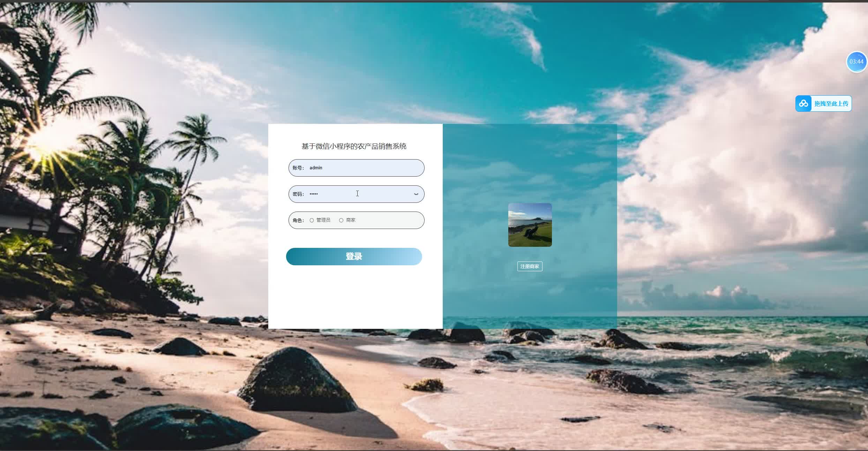Click the 管理员 text label
This screenshot has width=868, height=451.
click(x=323, y=220)
